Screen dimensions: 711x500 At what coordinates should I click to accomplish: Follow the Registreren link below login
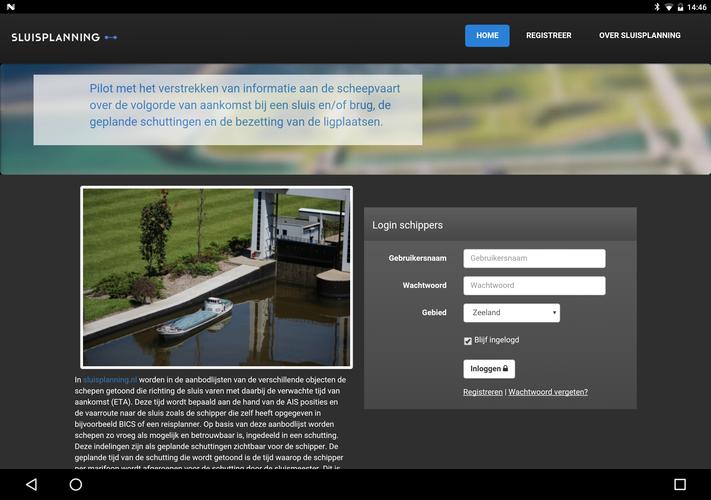tap(483, 392)
